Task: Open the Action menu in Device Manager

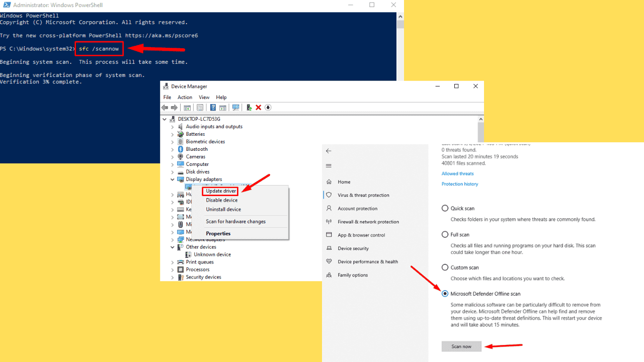Action: tap(185, 98)
